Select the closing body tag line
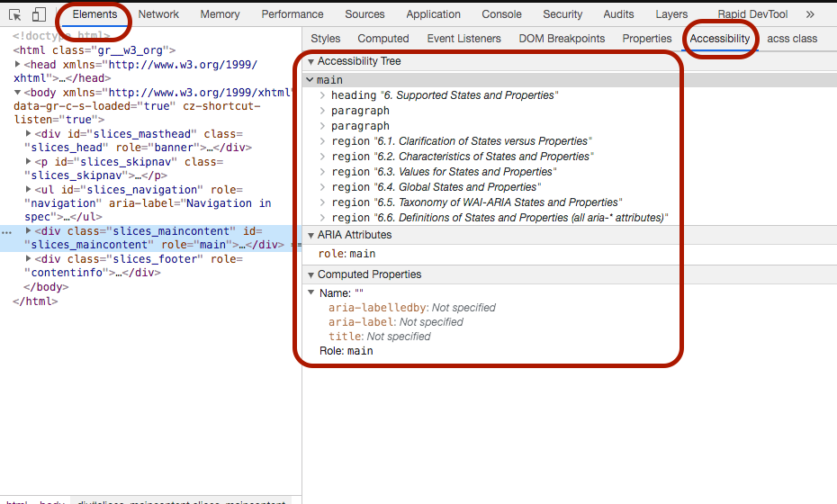This screenshot has height=504, width=837. [47, 287]
